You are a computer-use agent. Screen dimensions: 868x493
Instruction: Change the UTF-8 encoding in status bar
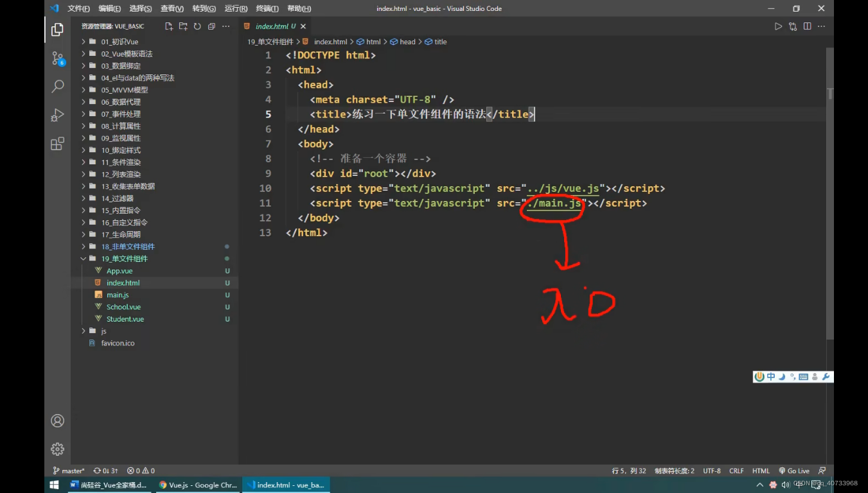(x=712, y=471)
